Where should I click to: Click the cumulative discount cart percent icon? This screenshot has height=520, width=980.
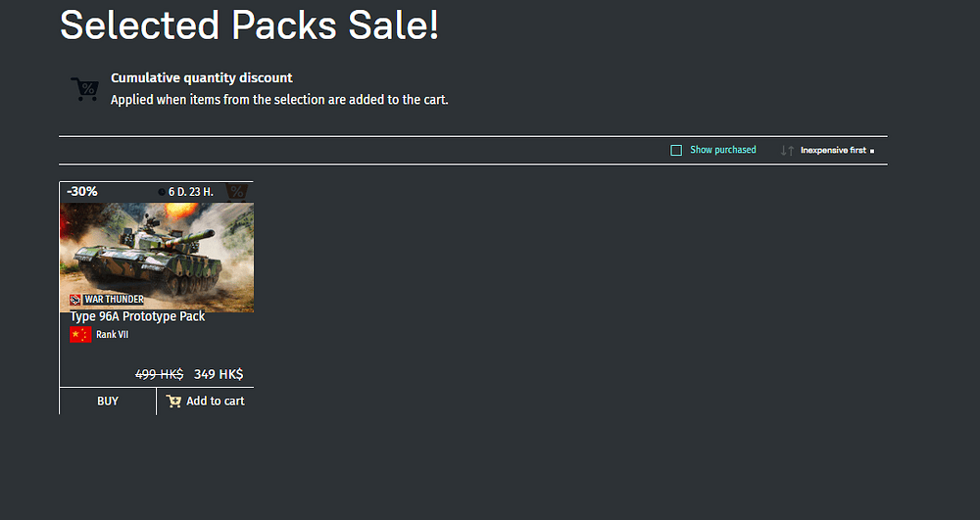click(x=84, y=89)
